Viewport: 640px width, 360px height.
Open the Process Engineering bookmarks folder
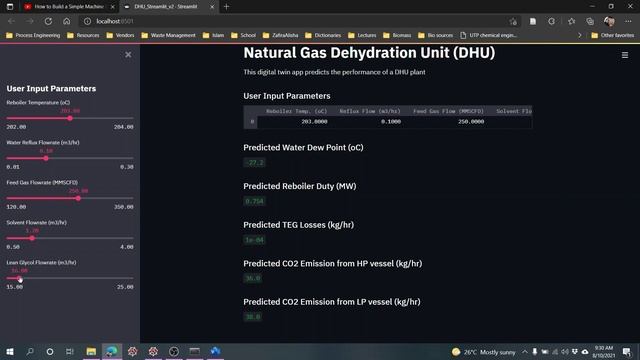[33, 36]
